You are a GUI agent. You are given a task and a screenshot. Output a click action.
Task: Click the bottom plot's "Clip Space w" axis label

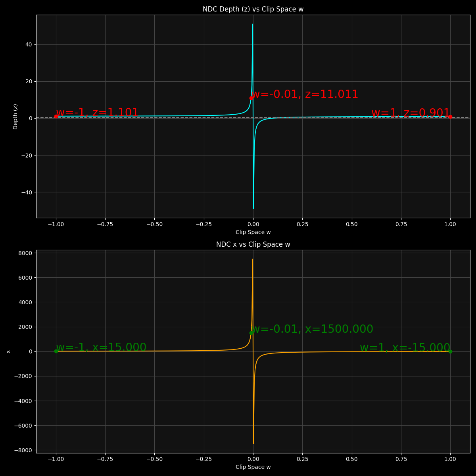point(253,467)
